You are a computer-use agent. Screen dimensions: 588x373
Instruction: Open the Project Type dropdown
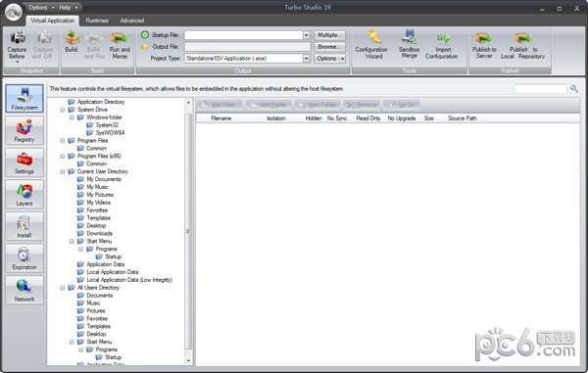tap(307, 59)
